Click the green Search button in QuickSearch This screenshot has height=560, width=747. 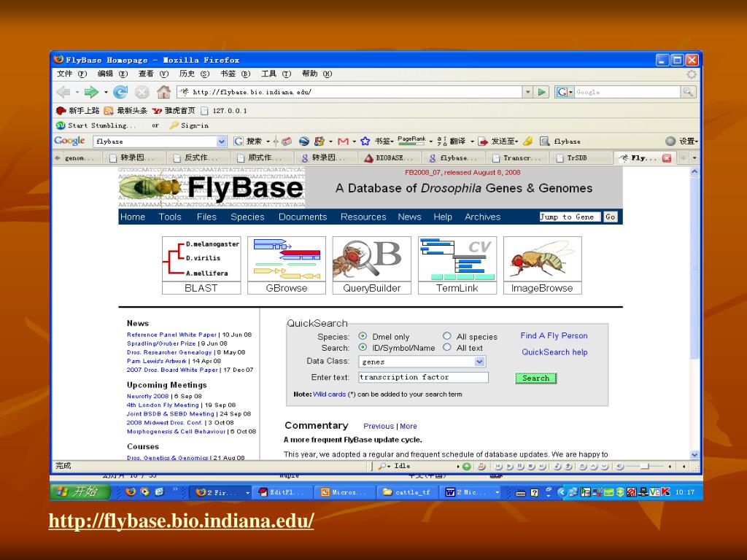pyautogui.click(x=535, y=378)
